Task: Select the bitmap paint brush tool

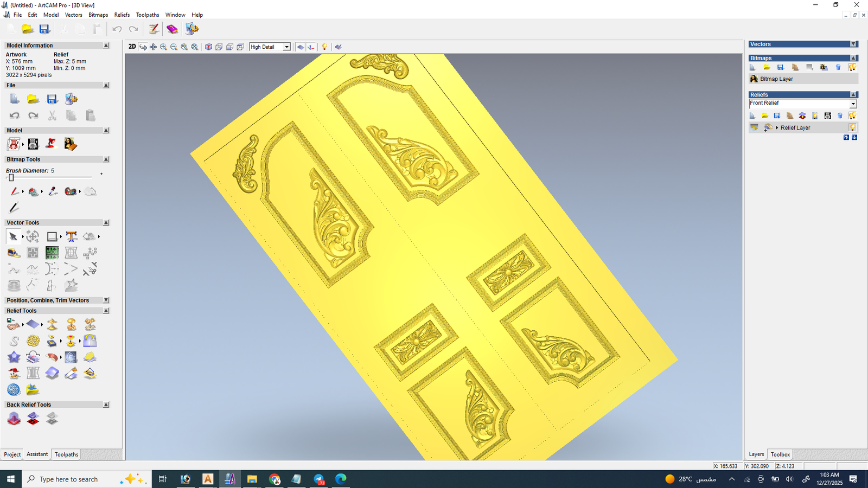Action: tap(14, 191)
